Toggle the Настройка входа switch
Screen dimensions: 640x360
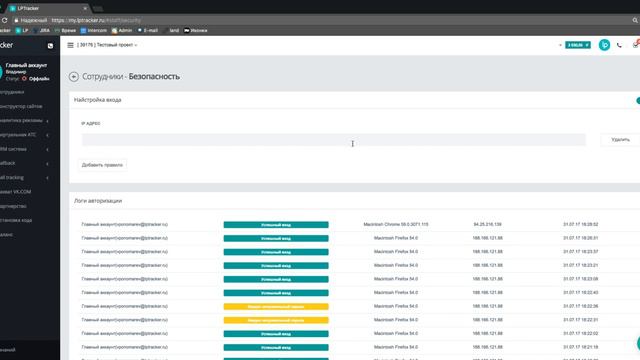click(x=638, y=100)
